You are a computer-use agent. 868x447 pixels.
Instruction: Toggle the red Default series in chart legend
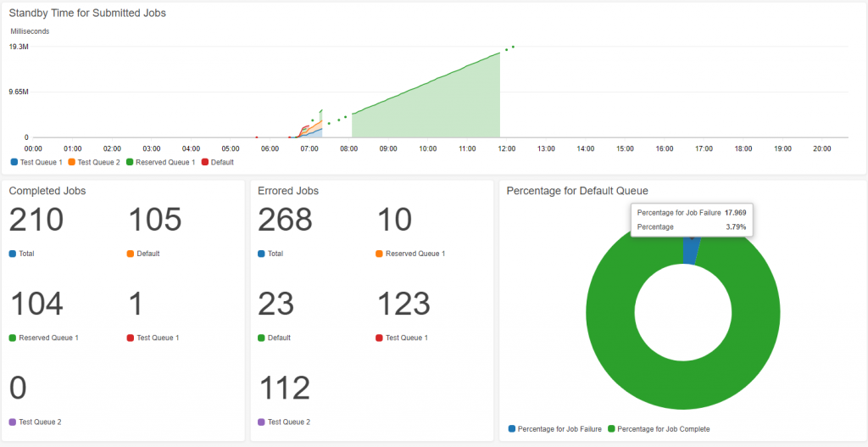click(x=218, y=162)
